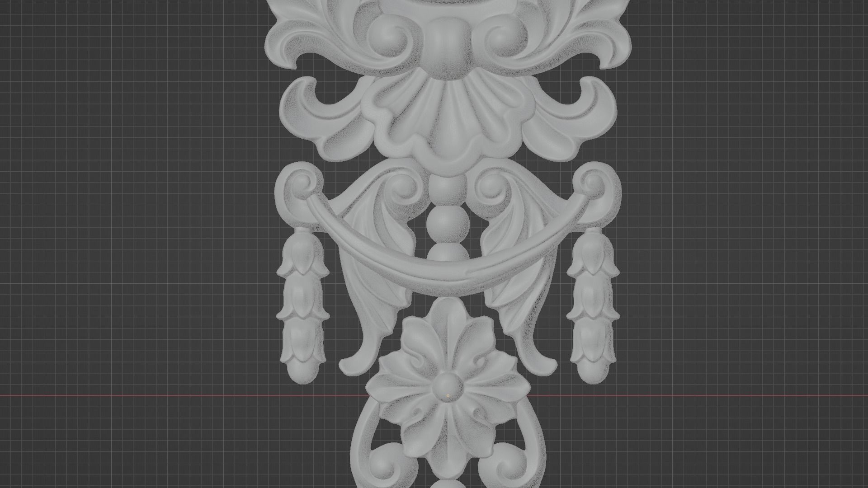
Task: Click the left hanging tassel of the ornament
Action: pos(302,306)
